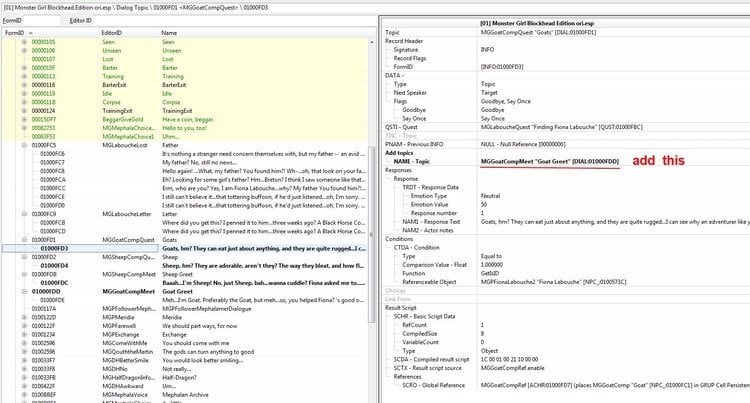Screen dimensions: 750x403
Task: Collapse the 01000FD1 MGGoatCompQuest topic
Action: pos(24,240)
